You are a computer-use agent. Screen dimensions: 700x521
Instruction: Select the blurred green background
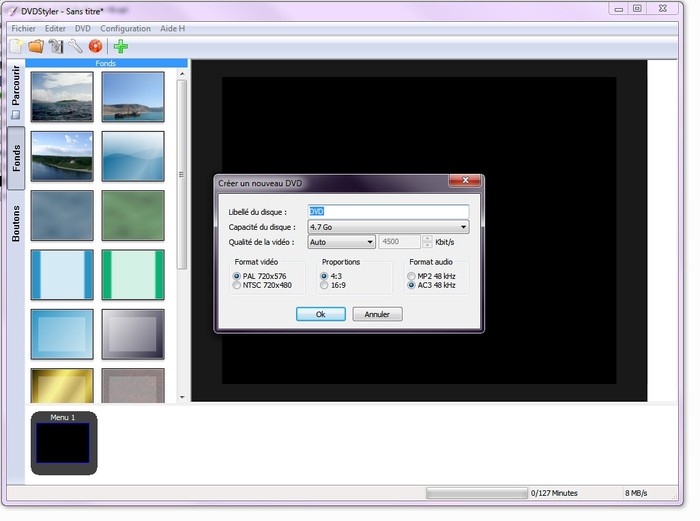[x=133, y=216]
